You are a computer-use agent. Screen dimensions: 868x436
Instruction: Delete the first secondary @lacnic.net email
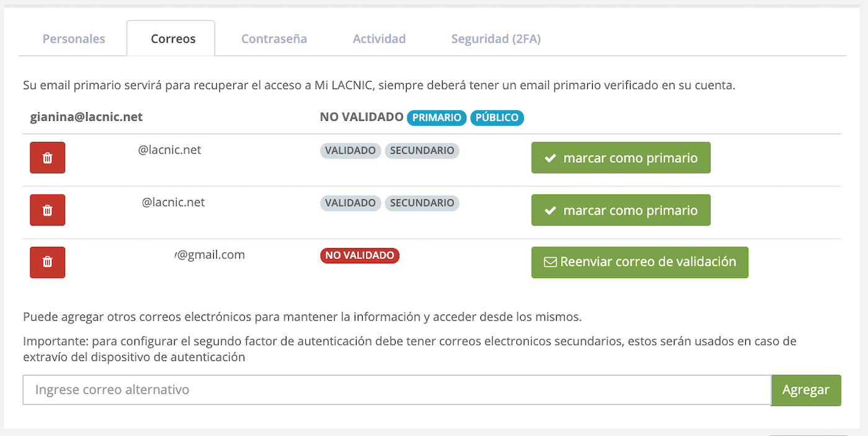pyautogui.click(x=47, y=158)
